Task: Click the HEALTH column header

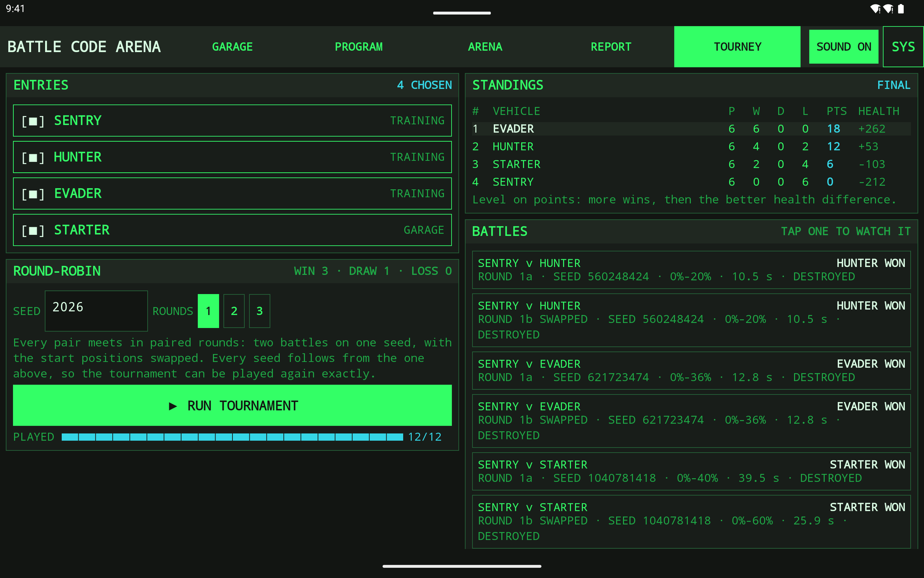Action: click(x=879, y=111)
